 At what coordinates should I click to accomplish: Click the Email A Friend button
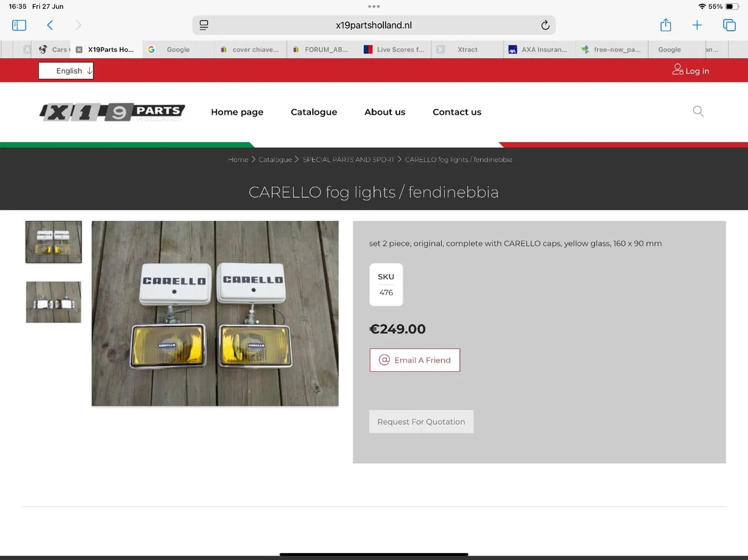(415, 360)
